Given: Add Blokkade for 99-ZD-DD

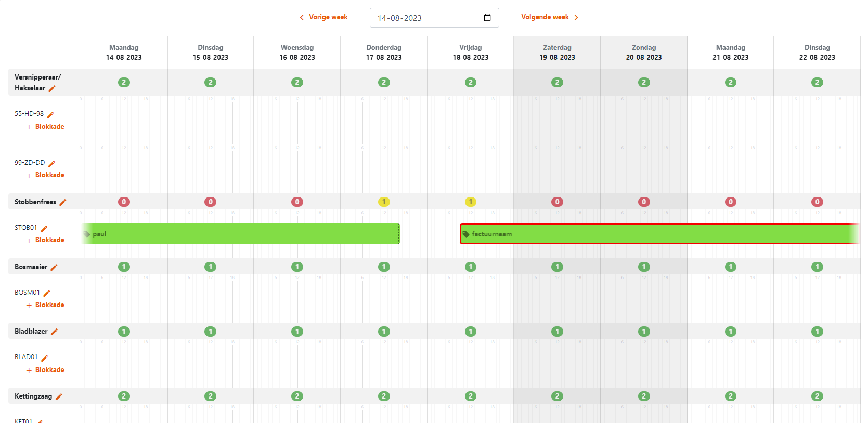Looking at the screenshot, I should click(x=45, y=175).
